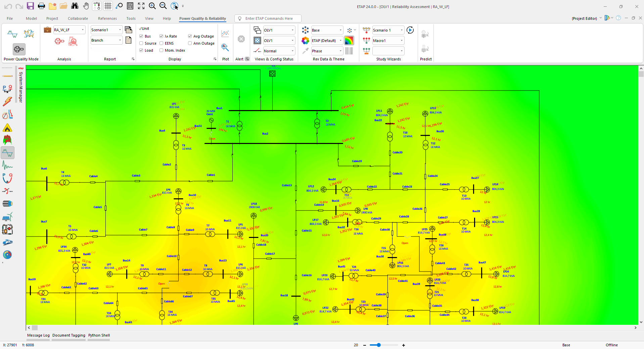Screen dimensions: 644x349
Task: Click the Save toolbar icon
Action: click(x=31, y=6)
